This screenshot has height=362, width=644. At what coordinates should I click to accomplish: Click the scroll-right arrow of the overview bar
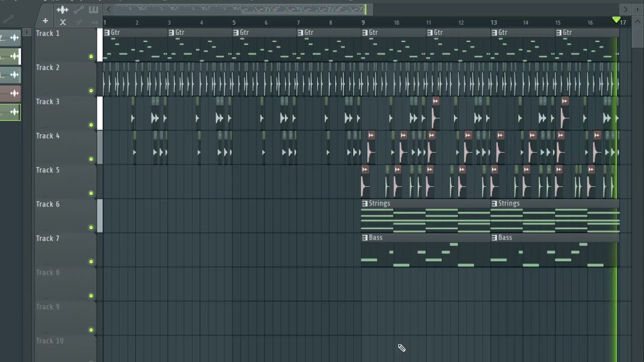(x=625, y=9)
